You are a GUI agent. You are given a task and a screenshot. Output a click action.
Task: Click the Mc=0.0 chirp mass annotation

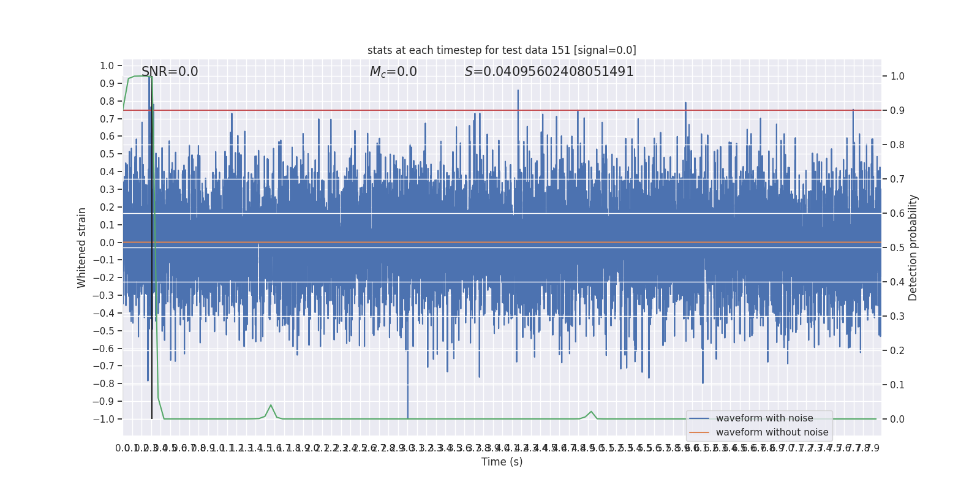tap(393, 72)
